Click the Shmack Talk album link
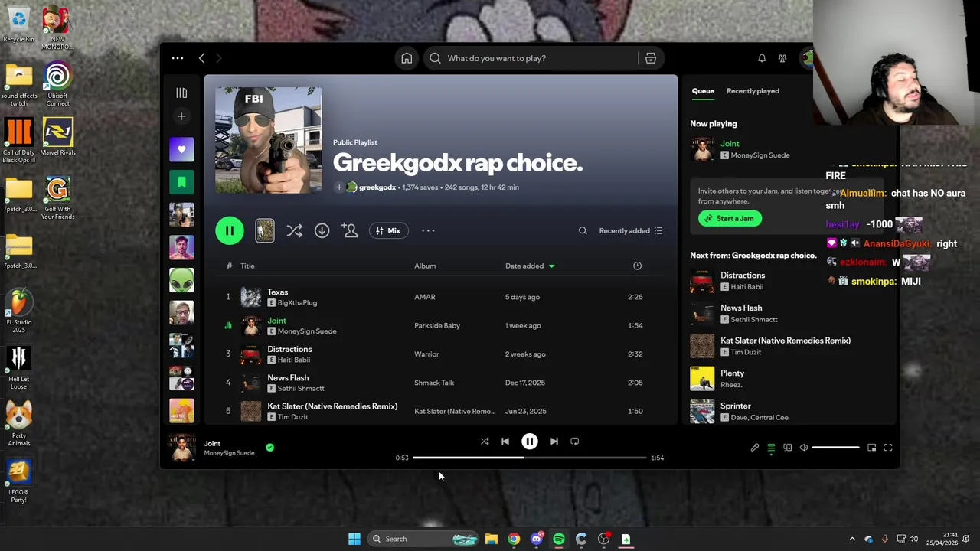 434,383
